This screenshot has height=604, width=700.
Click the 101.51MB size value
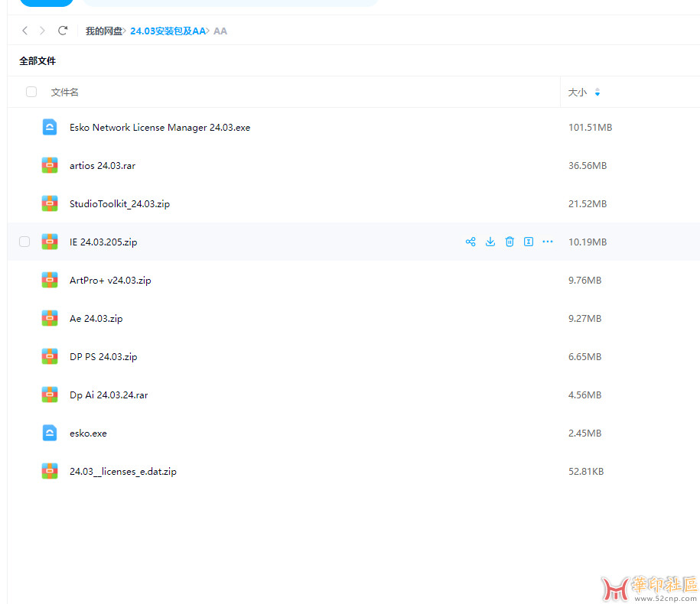[x=590, y=127]
